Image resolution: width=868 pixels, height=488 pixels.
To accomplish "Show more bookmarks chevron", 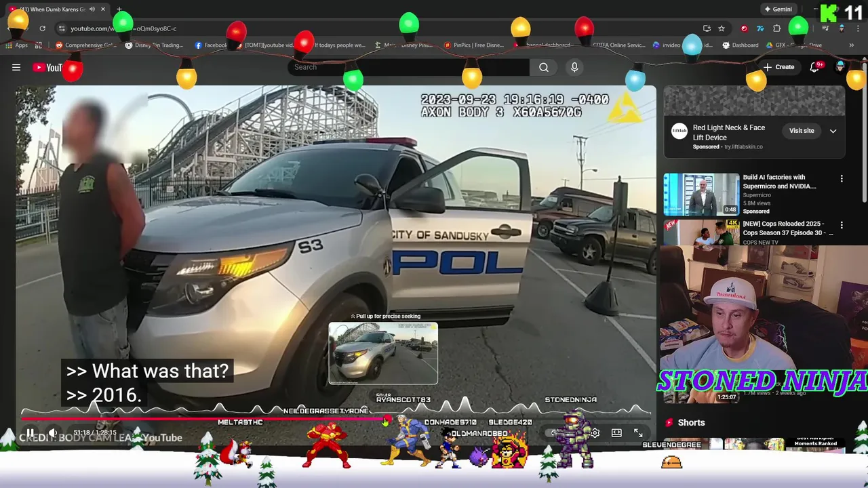I will click(x=851, y=45).
